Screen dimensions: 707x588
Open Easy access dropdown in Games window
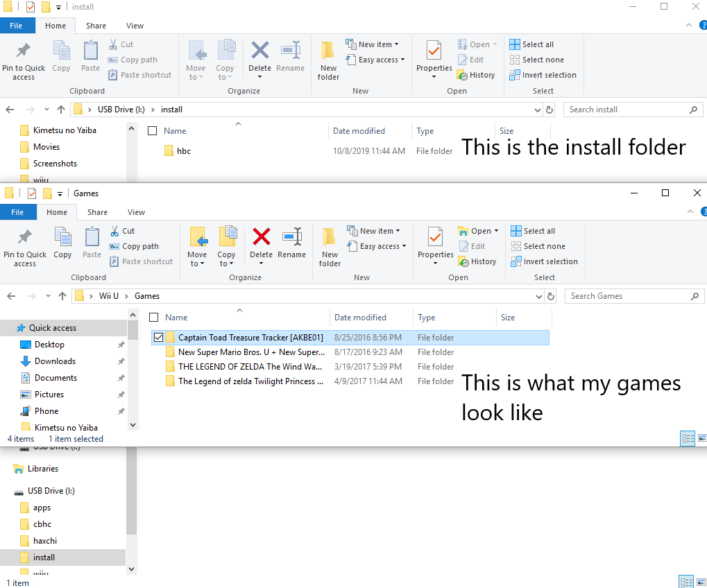pyautogui.click(x=377, y=246)
